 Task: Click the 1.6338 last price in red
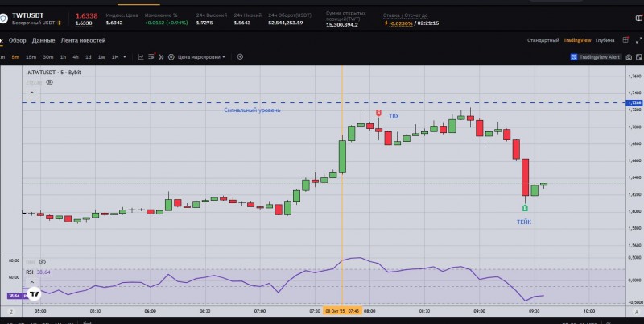86,15
